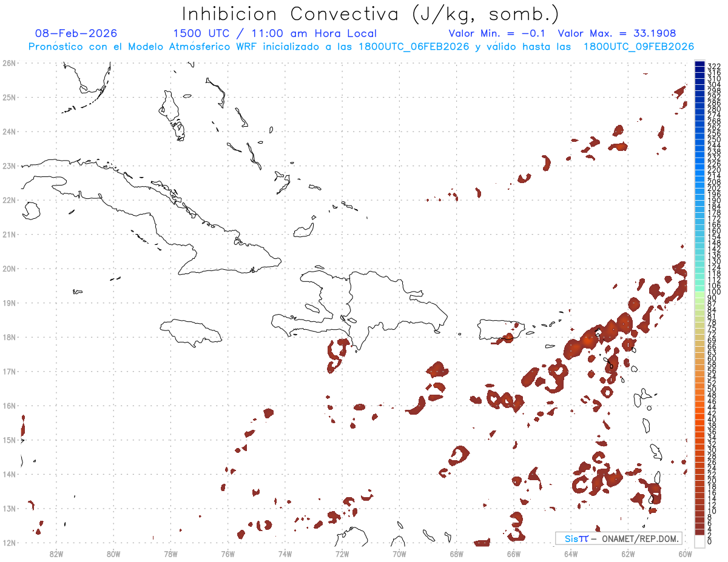728x562 pixels.
Task: Click the 24N latitude label
Action: click(x=9, y=132)
